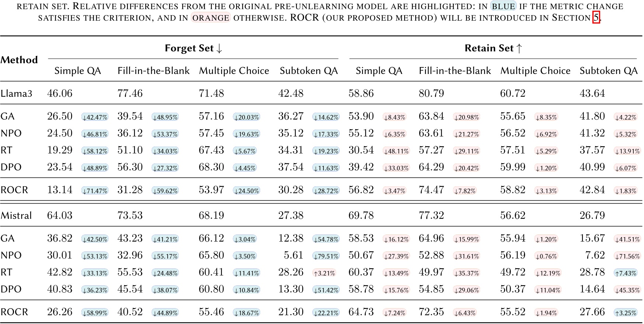This screenshot has width=644, height=324.
Task: Select the 46.06 value in the Llama3 row
Action: pos(60,93)
